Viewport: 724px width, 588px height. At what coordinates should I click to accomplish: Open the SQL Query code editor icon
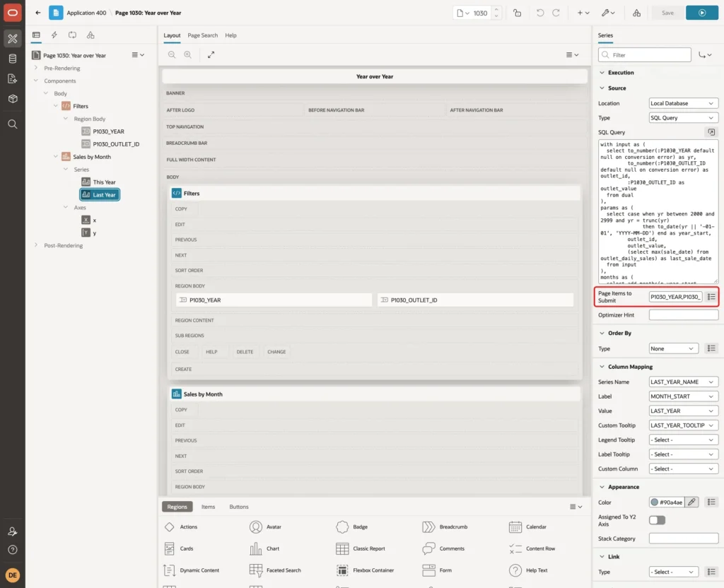tap(711, 132)
